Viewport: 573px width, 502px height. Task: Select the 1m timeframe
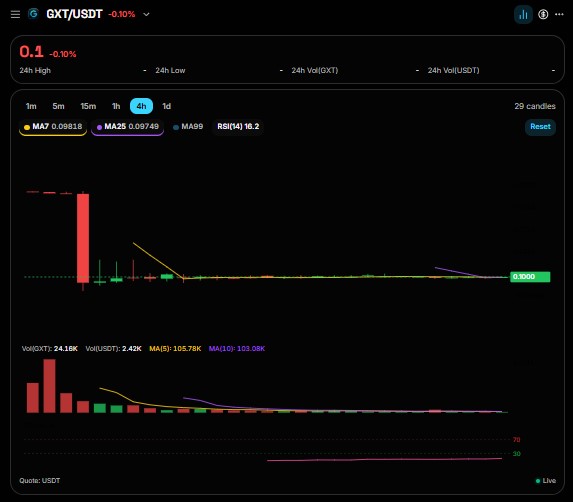[x=31, y=106]
